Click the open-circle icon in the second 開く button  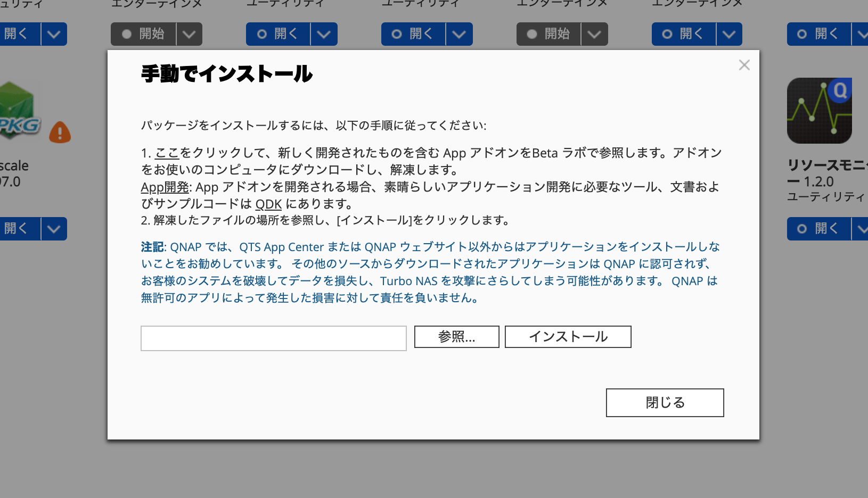261,34
